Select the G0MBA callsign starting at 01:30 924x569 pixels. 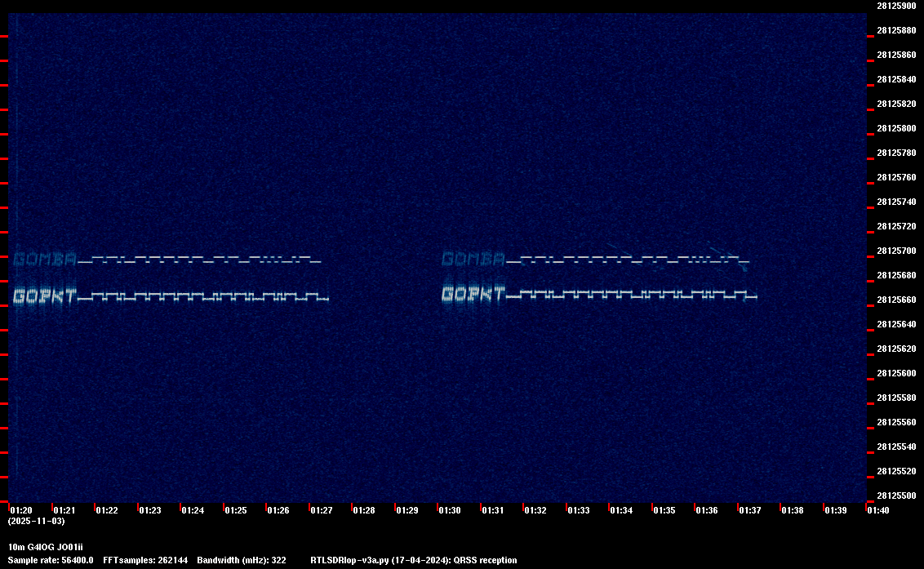pyautogui.click(x=473, y=259)
